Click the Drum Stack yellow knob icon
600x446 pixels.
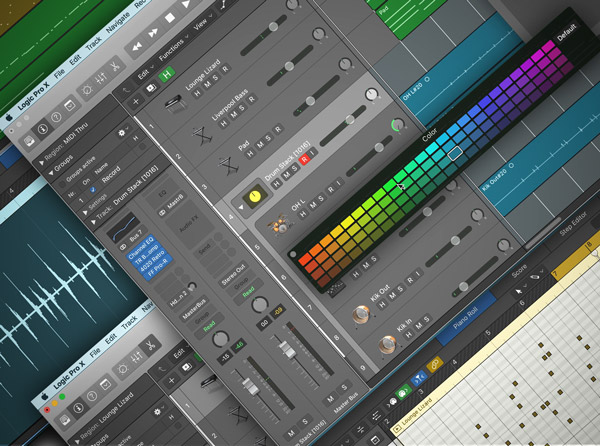(x=256, y=197)
